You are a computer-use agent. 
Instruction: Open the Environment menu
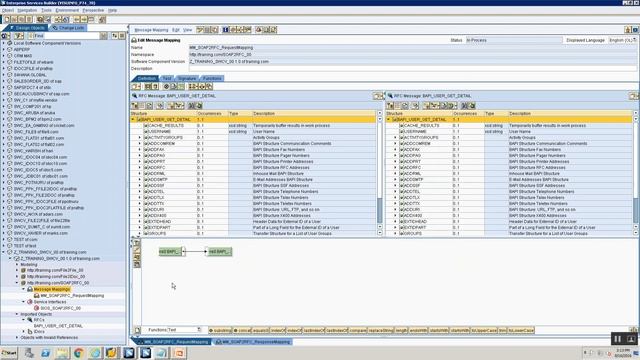pyautogui.click(x=67, y=10)
